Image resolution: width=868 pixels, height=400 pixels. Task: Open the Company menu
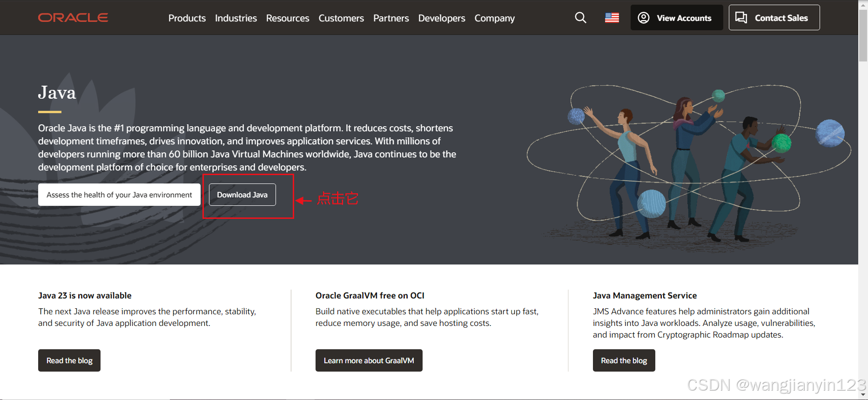[x=495, y=18]
